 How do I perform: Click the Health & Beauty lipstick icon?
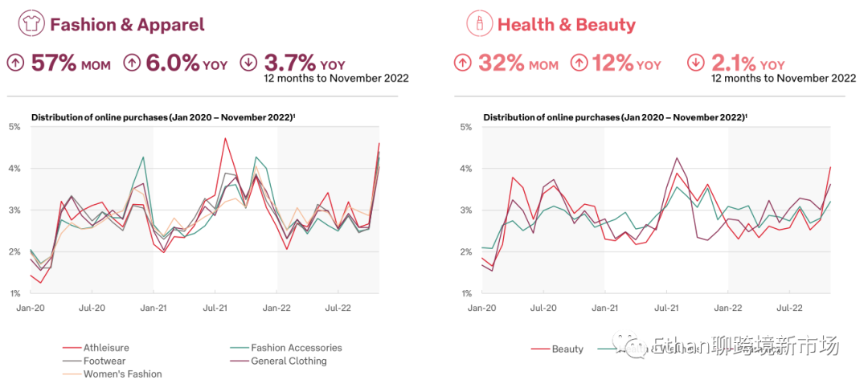pos(479,24)
